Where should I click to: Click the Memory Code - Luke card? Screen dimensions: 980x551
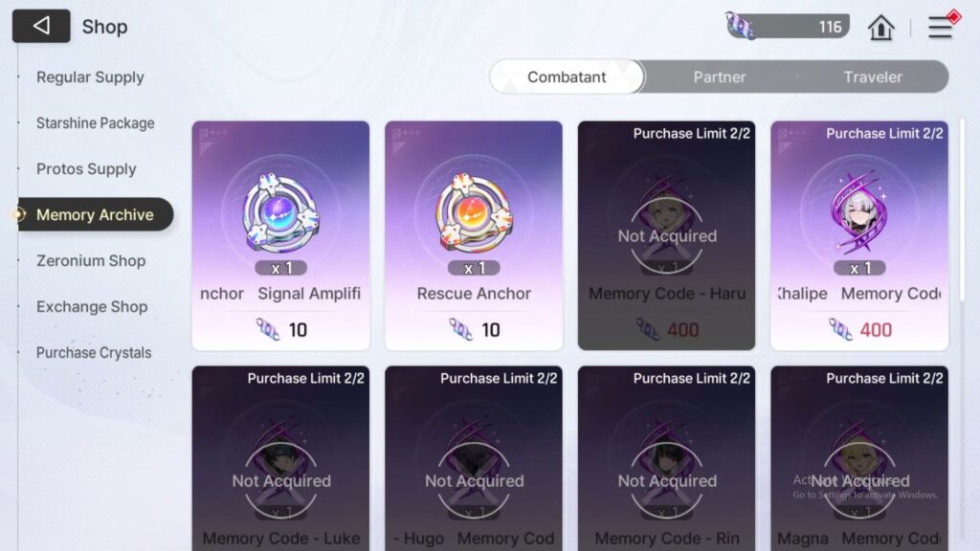coord(280,458)
